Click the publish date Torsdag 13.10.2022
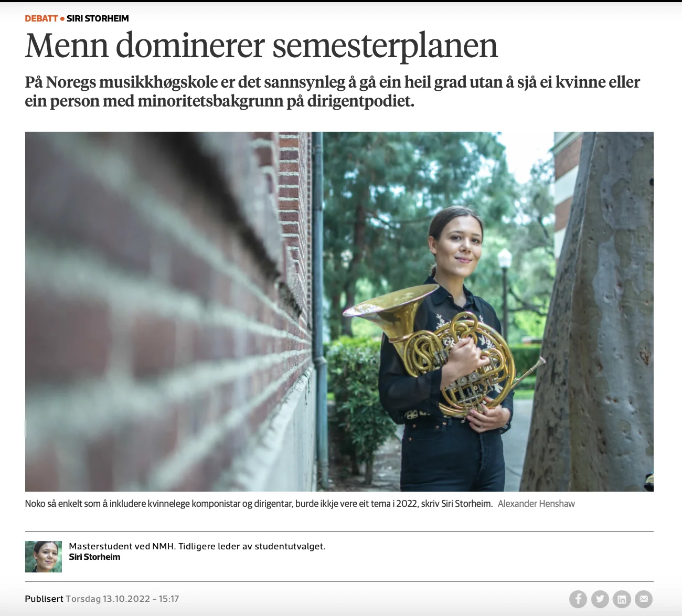The height and width of the screenshot is (616, 682). [x=108, y=599]
